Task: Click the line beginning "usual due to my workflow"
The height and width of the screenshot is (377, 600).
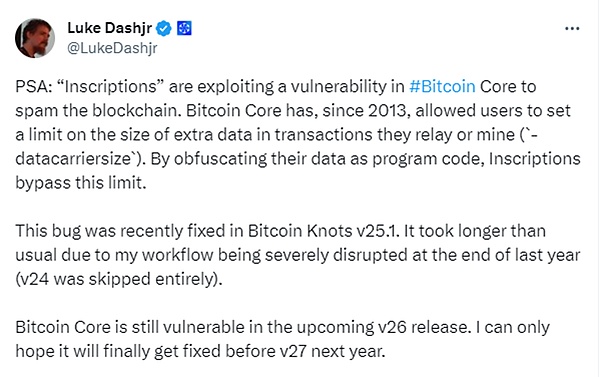Action: (x=298, y=255)
